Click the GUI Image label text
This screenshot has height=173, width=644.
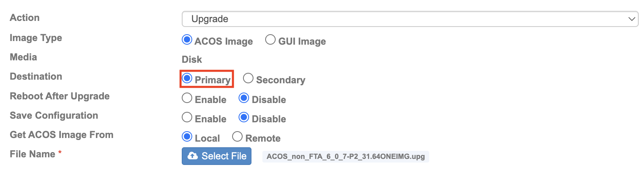tap(302, 41)
